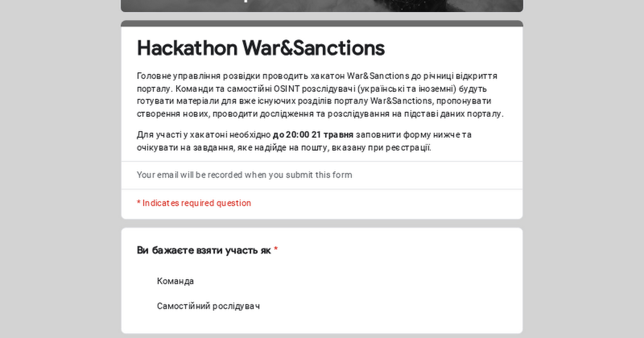Image resolution: width=644 pixels, height=338 pixels.
Task: Click the header banner image
Action: coord(322,5)
